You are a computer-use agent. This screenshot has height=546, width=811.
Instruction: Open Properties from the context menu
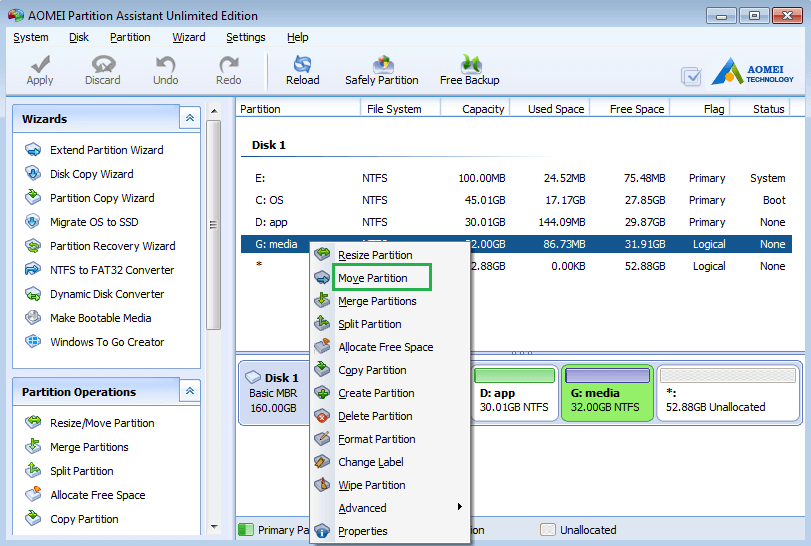click(x=390, y=531)
